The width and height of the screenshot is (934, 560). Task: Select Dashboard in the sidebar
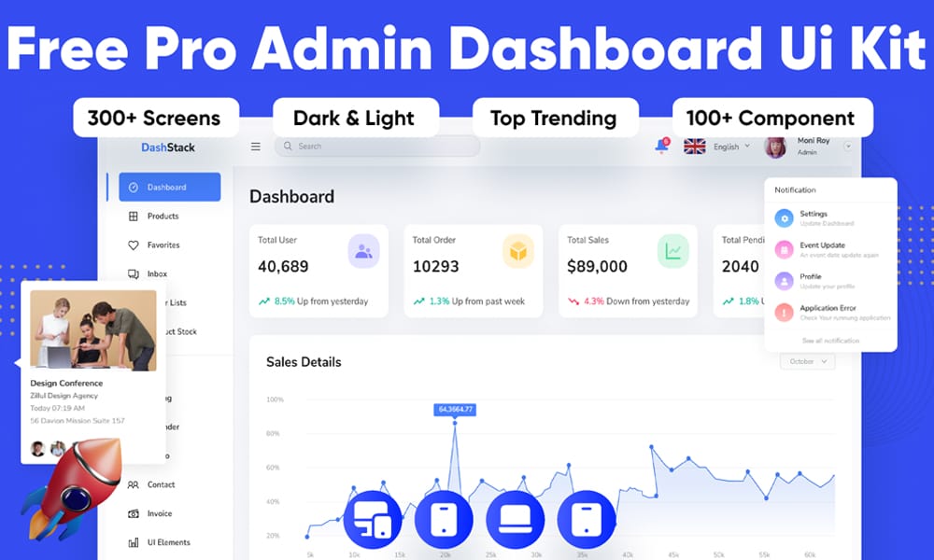point(169,187)
